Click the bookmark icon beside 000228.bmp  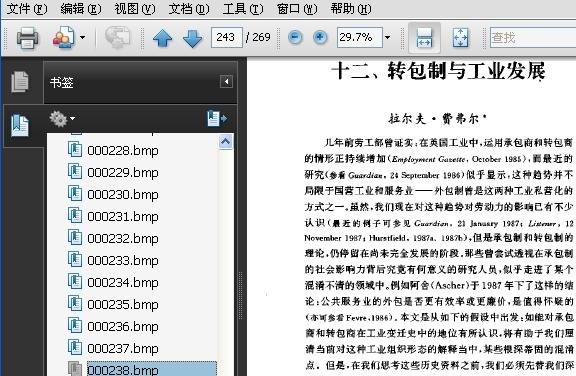[x=75, y=149]
